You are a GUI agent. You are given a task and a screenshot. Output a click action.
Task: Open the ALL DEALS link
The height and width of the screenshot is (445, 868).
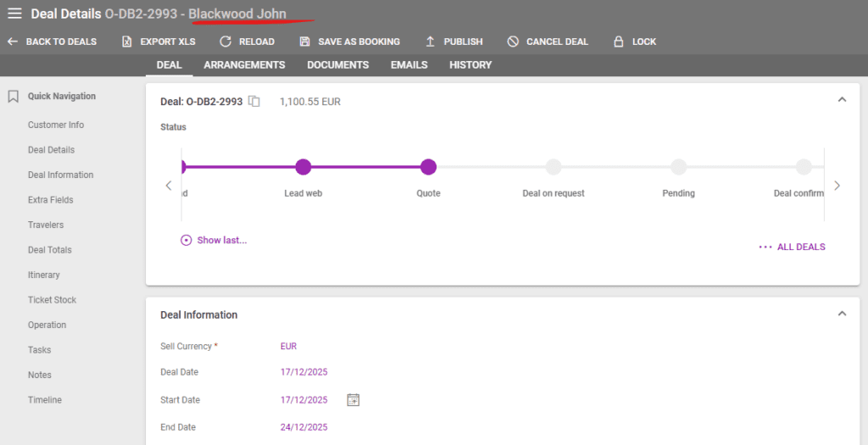point(801,247)
